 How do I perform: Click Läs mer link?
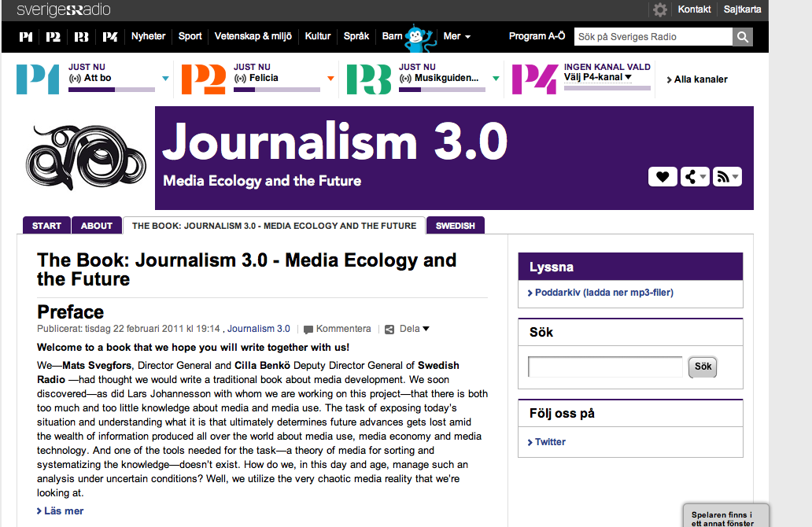pyautogui.click(x=60, y=511)
